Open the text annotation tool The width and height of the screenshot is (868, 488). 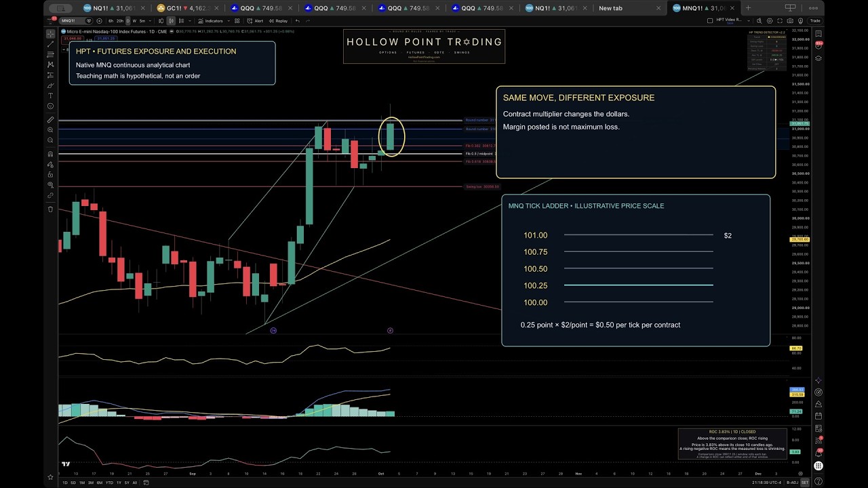click(50, 96)
